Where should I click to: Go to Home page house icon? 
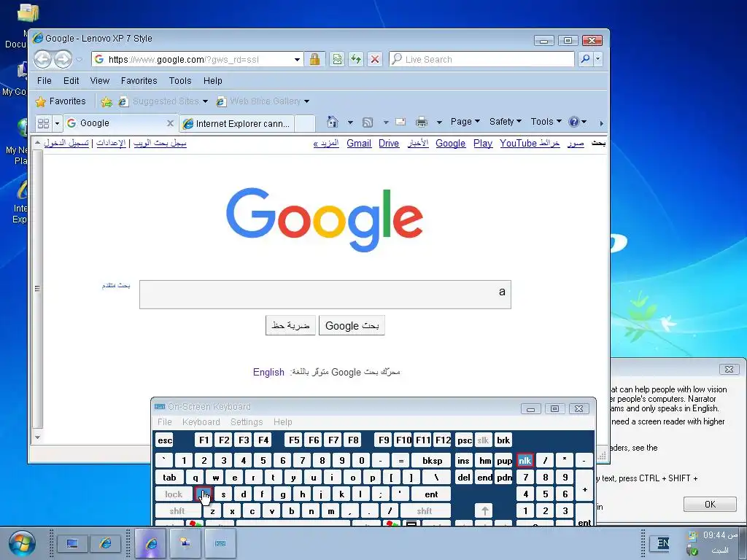tap(333, 122)
